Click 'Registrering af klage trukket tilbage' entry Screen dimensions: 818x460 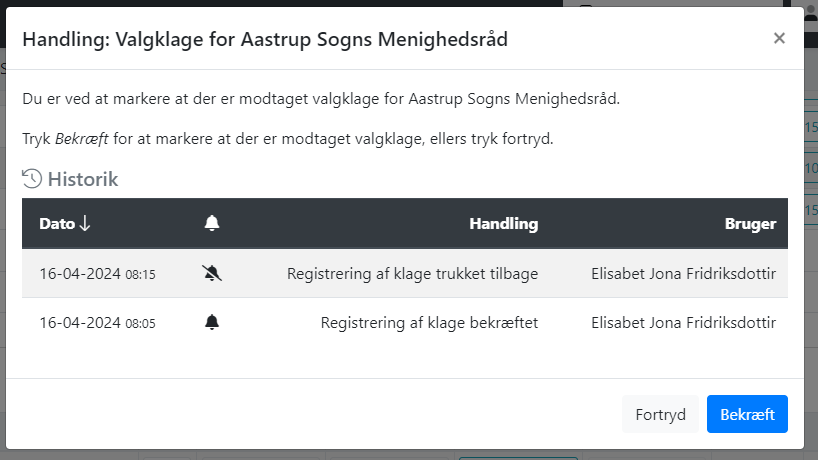pyautogui.click(x=412, y=274)
